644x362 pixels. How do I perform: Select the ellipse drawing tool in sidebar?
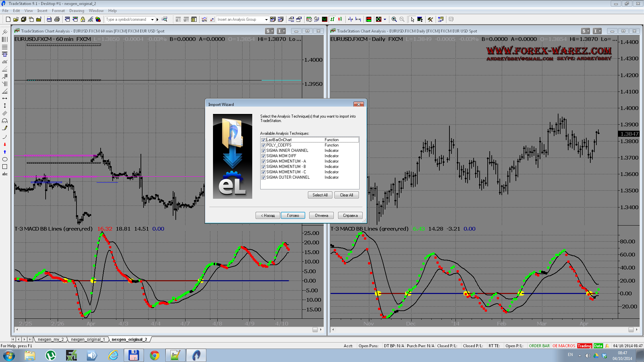coord(5,159)
